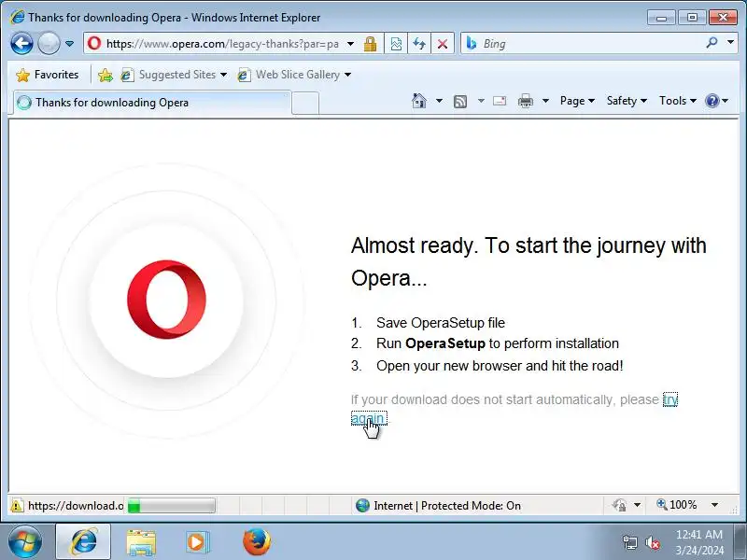Screen dimensions: 747x560
Task: Click Internet Explorer taskbar icon
Action: tap(83, 542)
